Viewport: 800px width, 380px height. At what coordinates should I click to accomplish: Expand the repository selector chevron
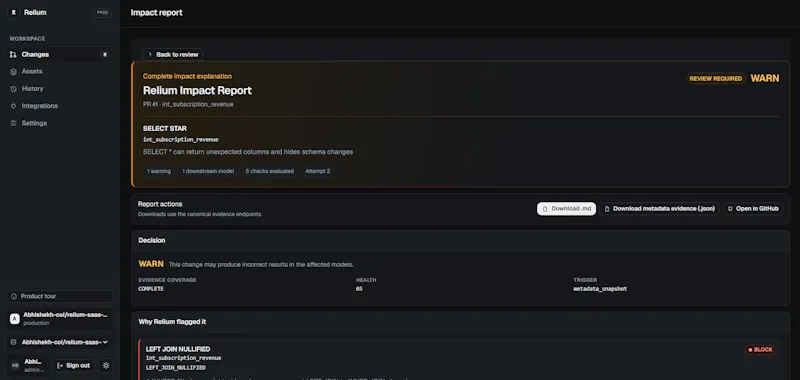pos(106,342)
